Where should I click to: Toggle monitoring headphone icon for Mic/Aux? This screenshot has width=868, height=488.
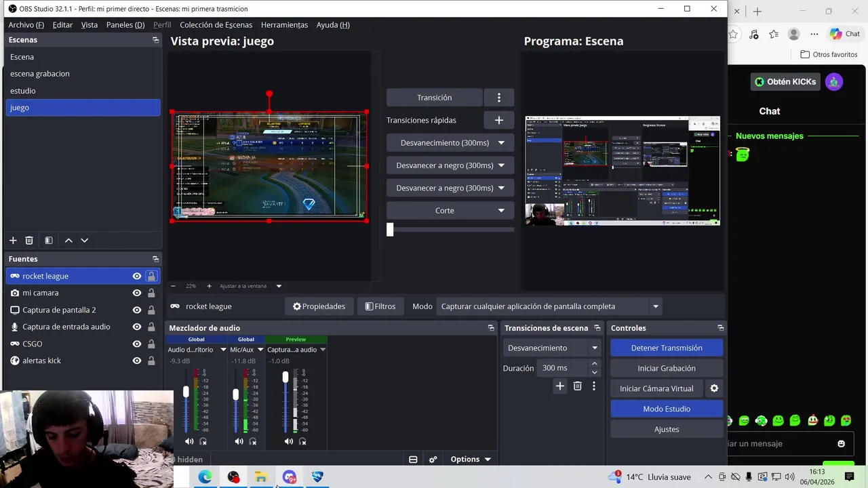(x=253, y=442)
